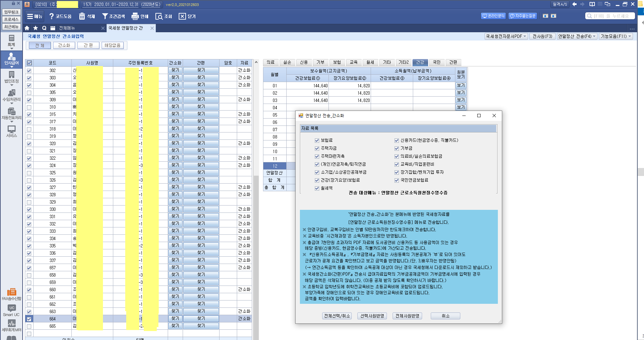This screenshot has width=644, height=340.
Task: Toggle the 기부금 checkbox
Action: click(x=397, y=148)
